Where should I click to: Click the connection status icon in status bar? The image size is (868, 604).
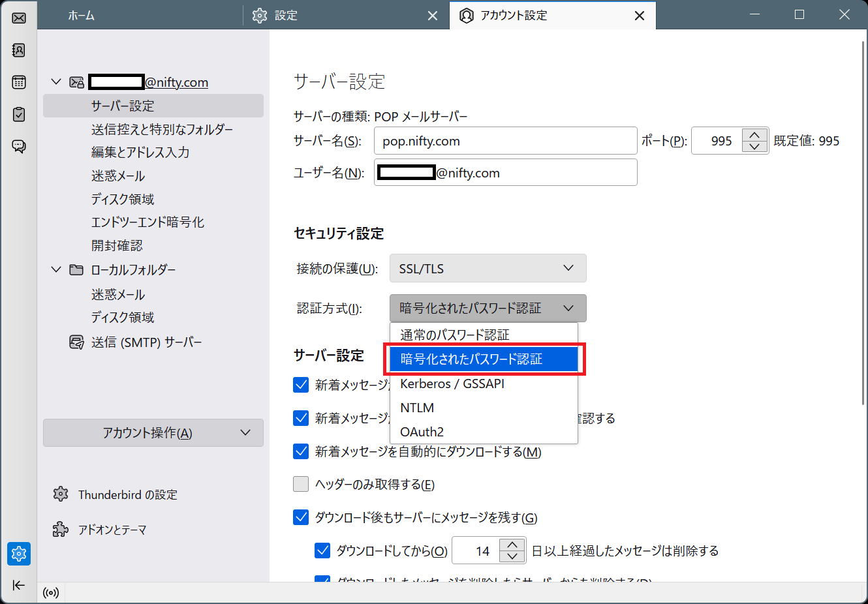(51, 593)
